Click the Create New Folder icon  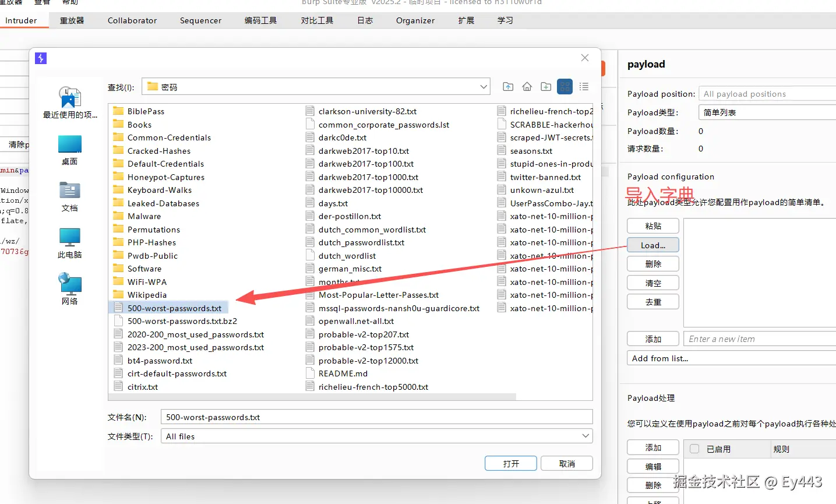(x=546, y=87)
